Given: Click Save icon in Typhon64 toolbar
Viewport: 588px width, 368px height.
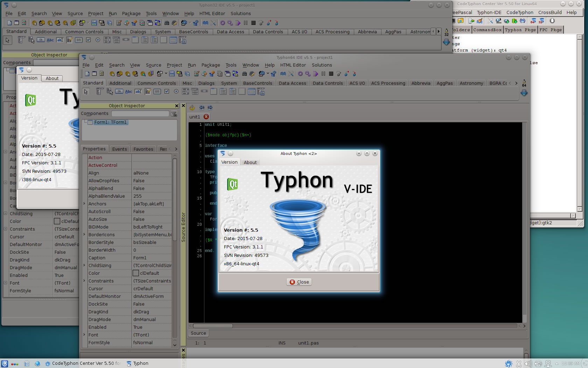Looking at the screenshot, I should [x=172, y=74].
